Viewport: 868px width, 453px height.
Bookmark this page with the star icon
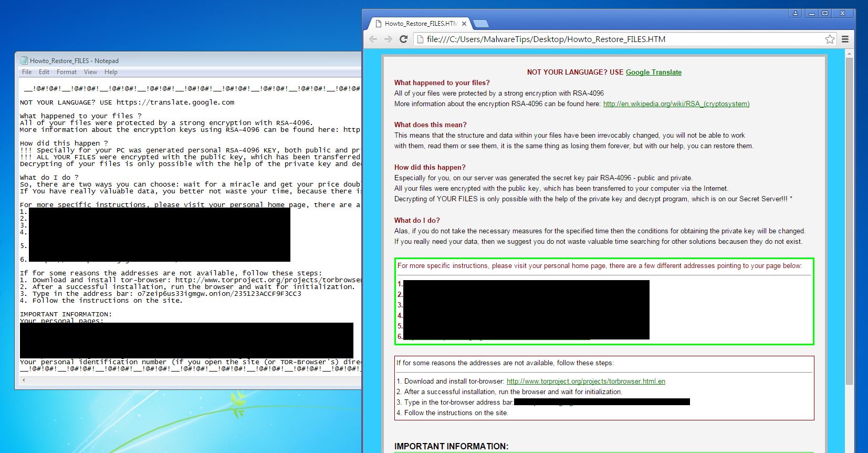830,39
